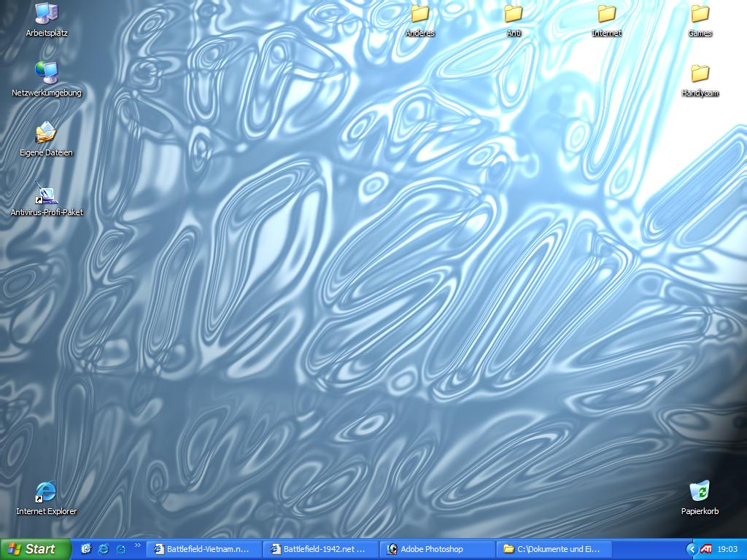
Task: Select the Anti folder icon
Action: [514, 14]
